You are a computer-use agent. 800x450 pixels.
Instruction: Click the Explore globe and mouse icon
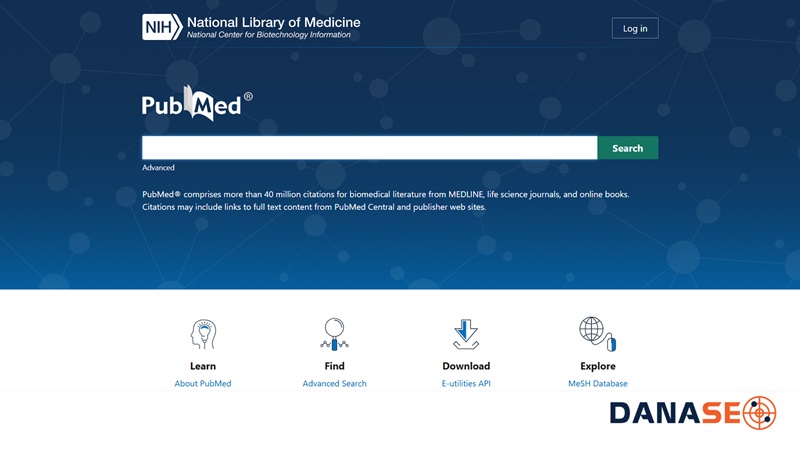pyautogui.click(x=597, y=334)
